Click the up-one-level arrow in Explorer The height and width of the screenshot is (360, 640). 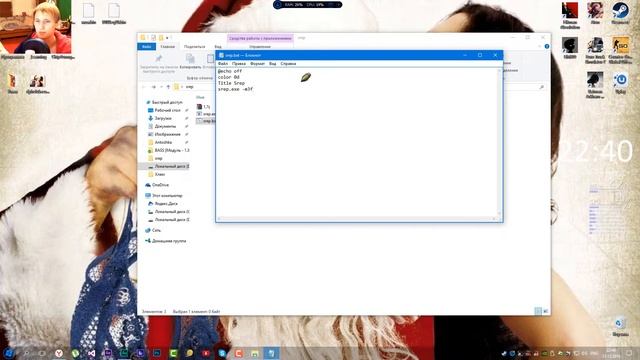pos(168,87)
